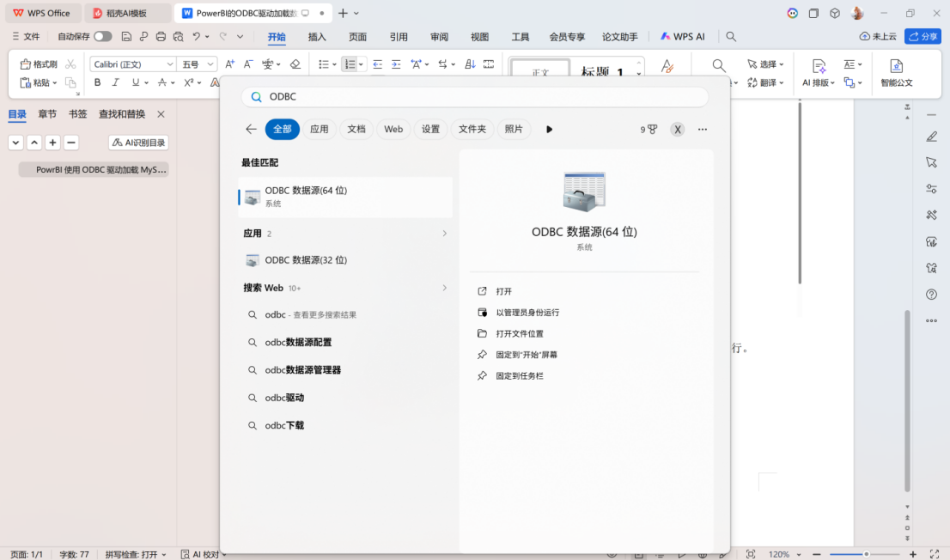Select the 应用 filter in search panel
The image size is (950, 560).
point(320,129)
